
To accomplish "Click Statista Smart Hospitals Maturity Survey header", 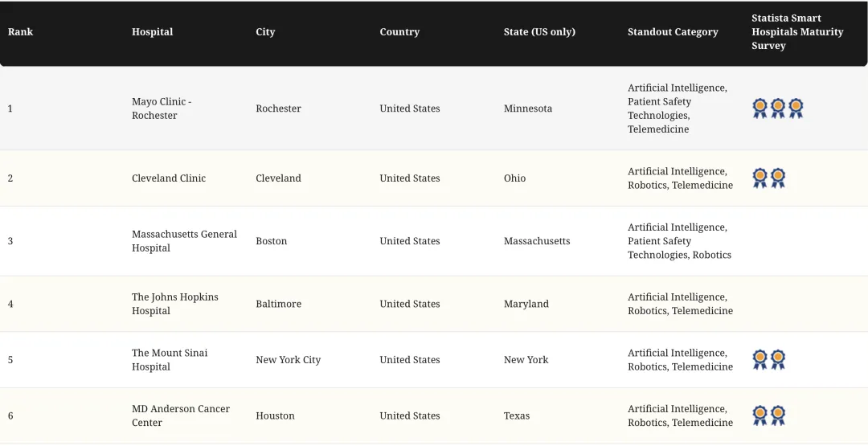I will 798,32.
